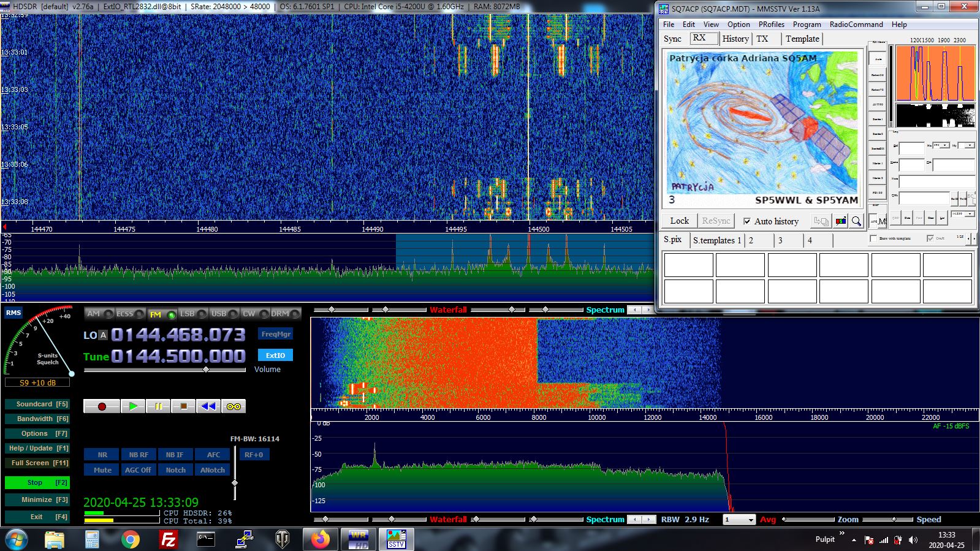980x551 pixels.
Task: Toggle the Mute button in HDSDR
Action: tap(102, 470)
